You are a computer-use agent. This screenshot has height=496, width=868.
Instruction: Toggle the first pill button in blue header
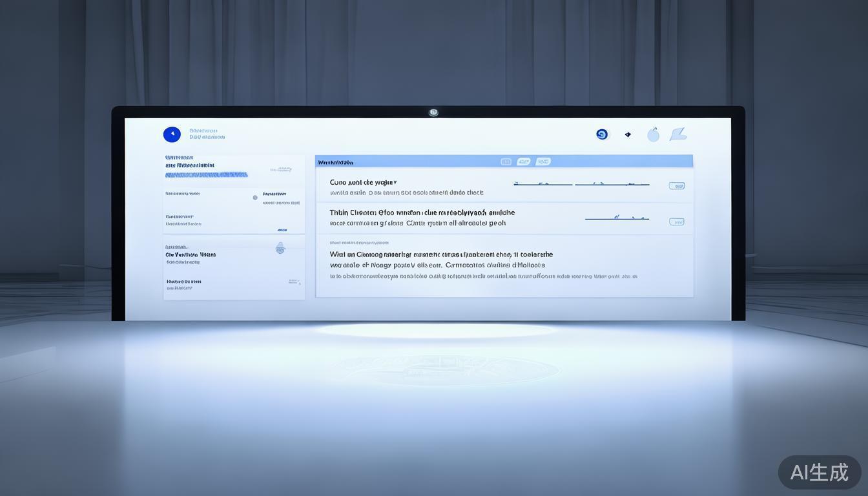coord(506,161)
